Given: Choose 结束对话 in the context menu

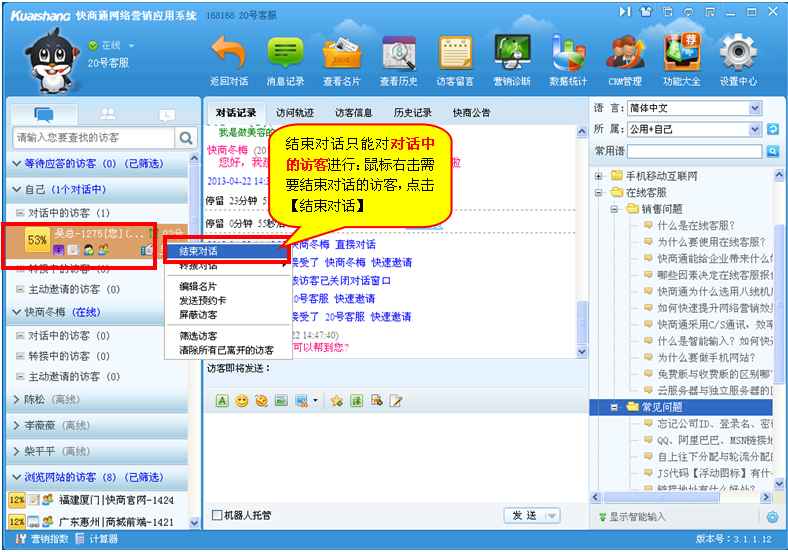Looking at the screenshot, I should click(x=198, y=251).
